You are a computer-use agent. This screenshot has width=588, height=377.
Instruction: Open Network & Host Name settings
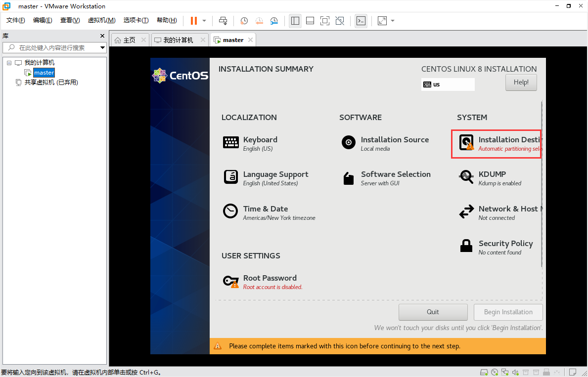(500, 212)
